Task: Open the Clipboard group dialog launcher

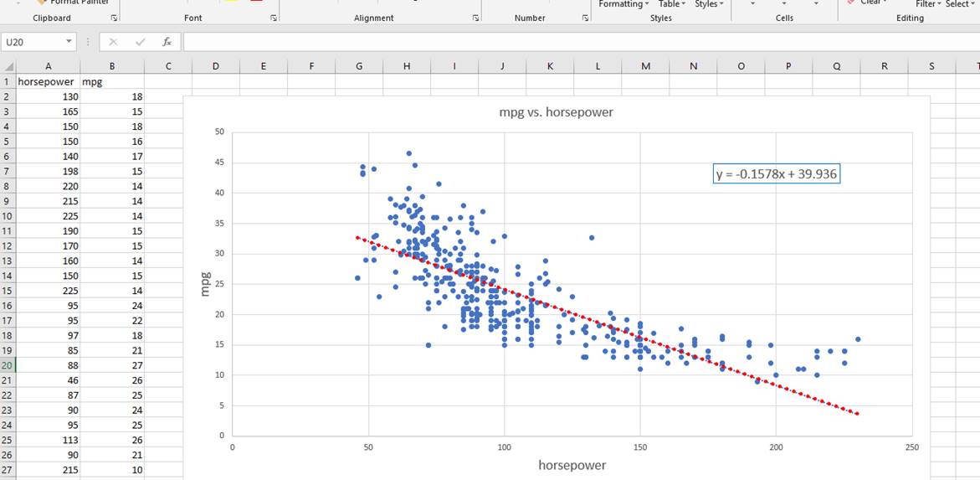Action: [114, 18]
